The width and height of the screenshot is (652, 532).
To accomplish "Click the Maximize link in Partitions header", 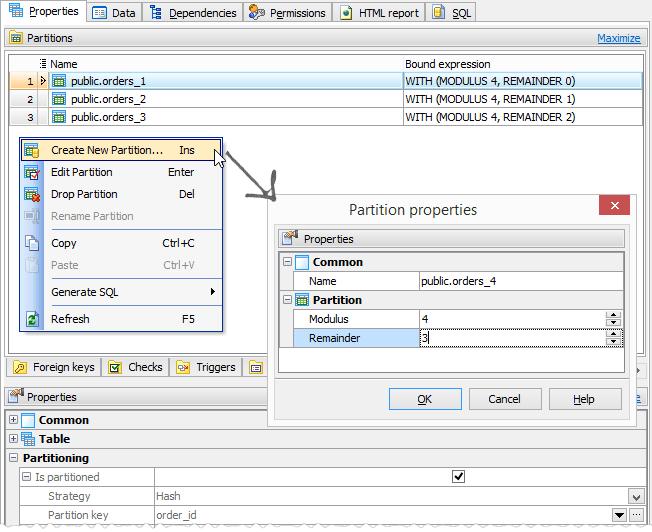I will 619,38.
